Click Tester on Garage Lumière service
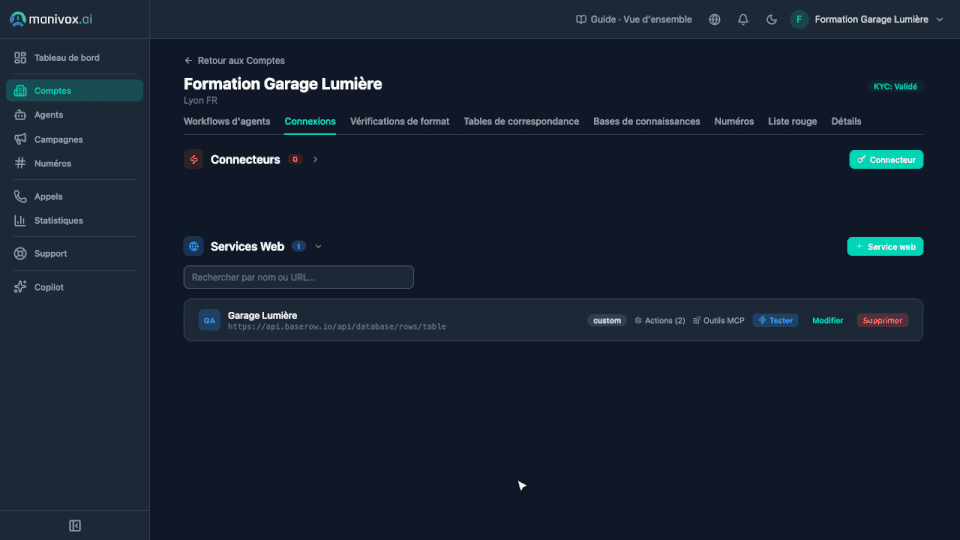Viewport: 960px width, 540px height. (775, 320)
